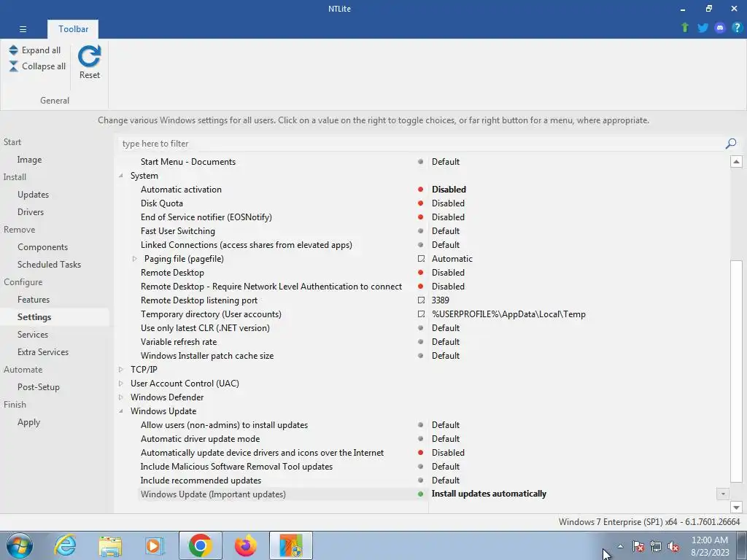747x560 pixels.
Task: Open the Windows Start orb
Action: pyautogui.click(x=20, y=545)
